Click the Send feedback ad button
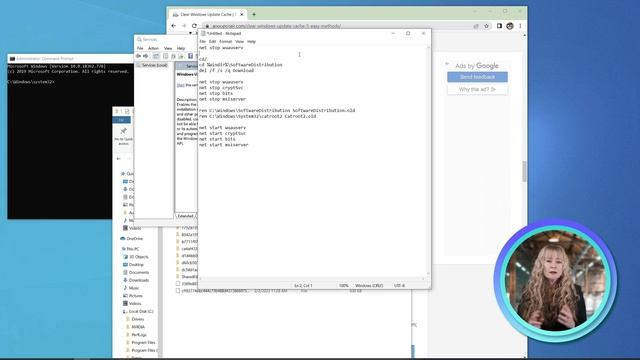 (477, 77)
